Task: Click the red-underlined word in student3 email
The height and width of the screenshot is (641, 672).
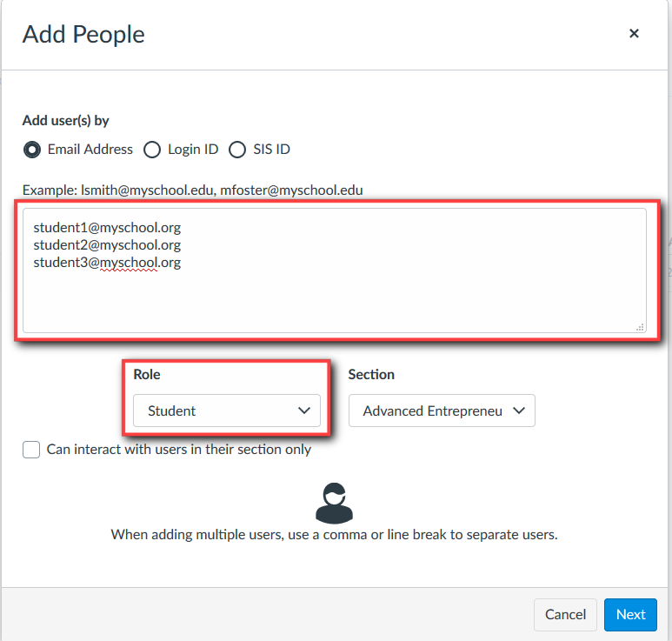Action: tap(129, 263)
